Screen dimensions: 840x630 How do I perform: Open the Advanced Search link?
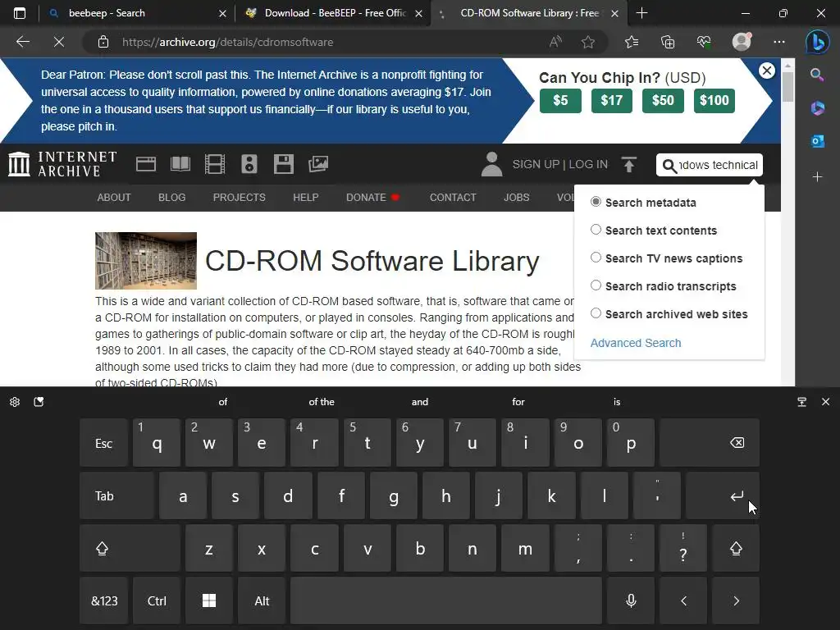click(x=636, y=343)
